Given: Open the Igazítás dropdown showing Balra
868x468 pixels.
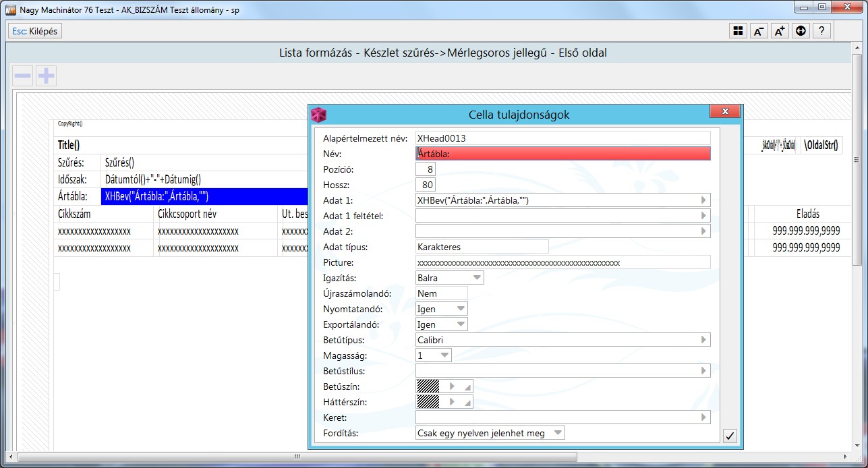Looking at the screenshot, I should click(x=477, y=278).
